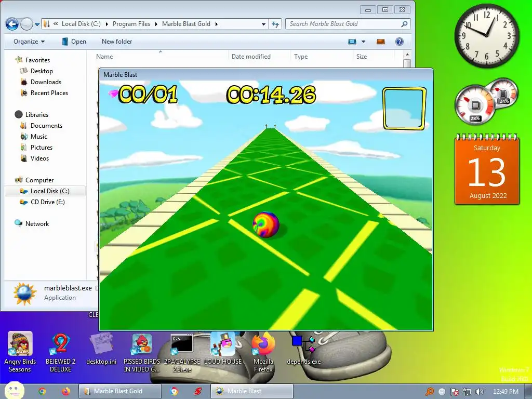Create a New folder

[117, 42]
